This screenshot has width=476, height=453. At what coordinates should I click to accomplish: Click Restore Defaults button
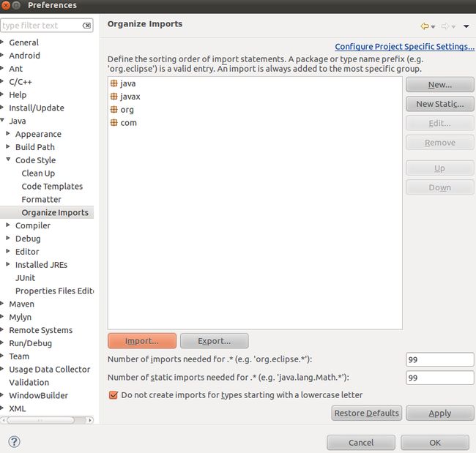coord(366,413)
